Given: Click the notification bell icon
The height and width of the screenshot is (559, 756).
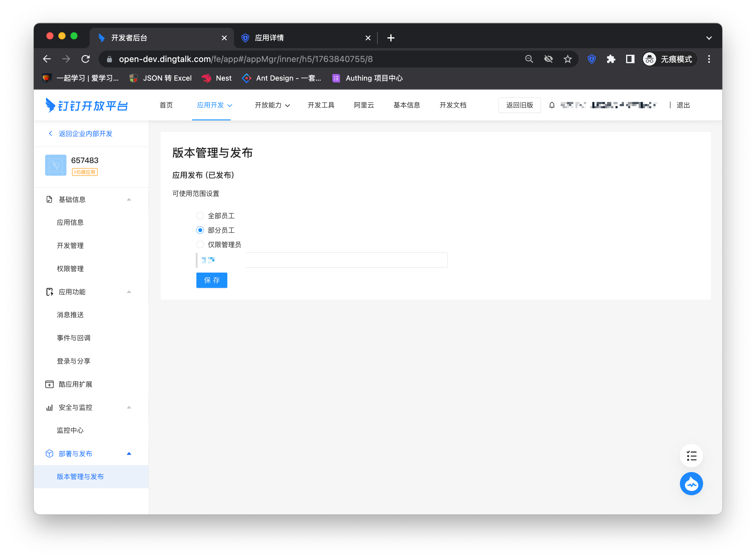Looking at the screenshot, I should pos(552,105).
